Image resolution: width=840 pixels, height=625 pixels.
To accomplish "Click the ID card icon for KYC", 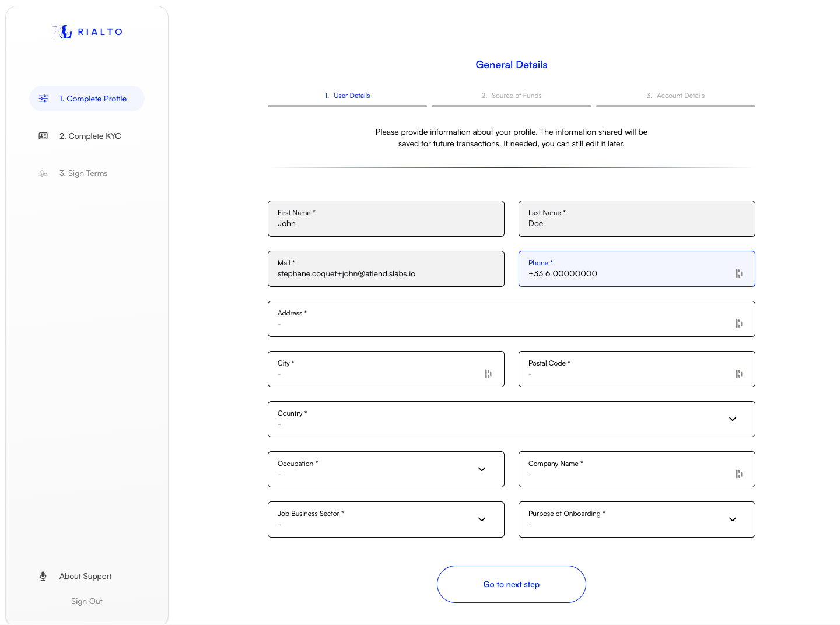I will [x=43, y=136].
